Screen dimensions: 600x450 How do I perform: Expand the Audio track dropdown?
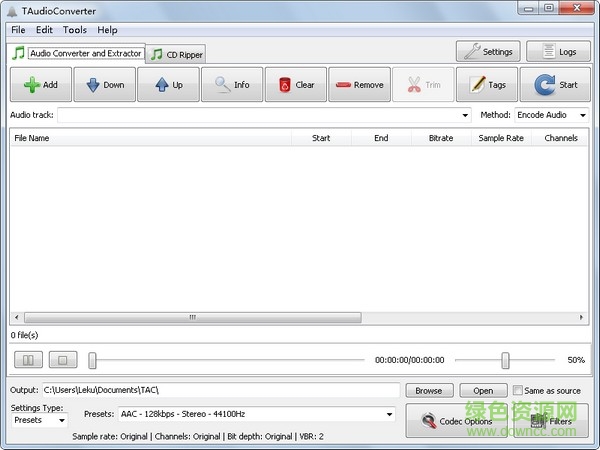click(x=465, y=115)
